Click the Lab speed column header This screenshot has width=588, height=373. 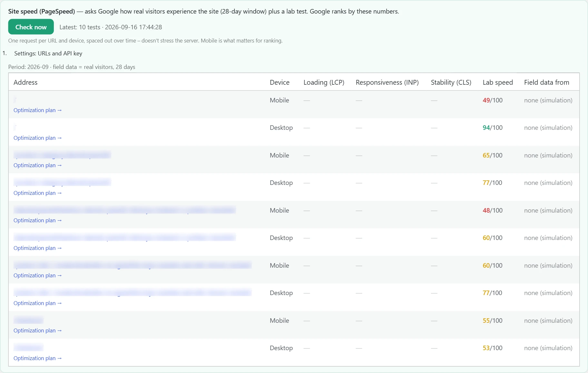pyautogui.click(x=498, y=82)
